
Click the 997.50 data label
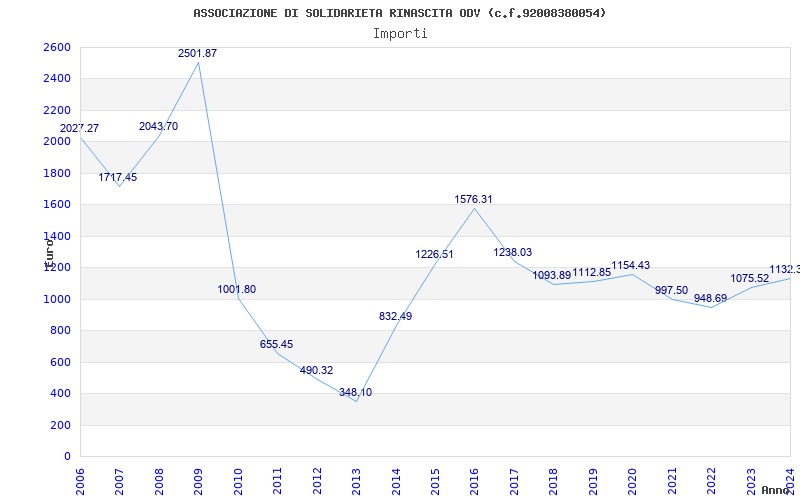[x=671, y=290]
